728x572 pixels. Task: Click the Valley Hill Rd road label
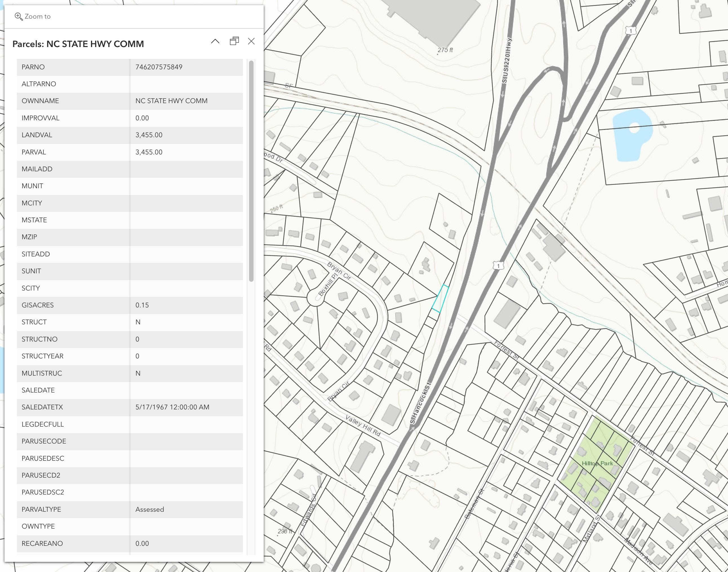click(363, 426)
